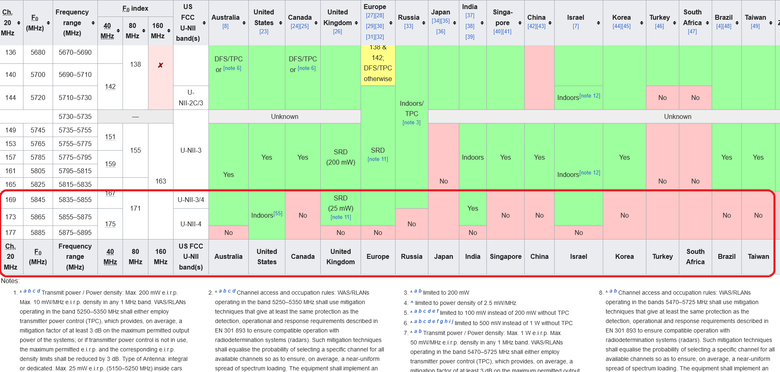Screen dimensions: 780x372
Task: Sort by US FCC U-NII band column arrows
Action: tap(204, 23)
